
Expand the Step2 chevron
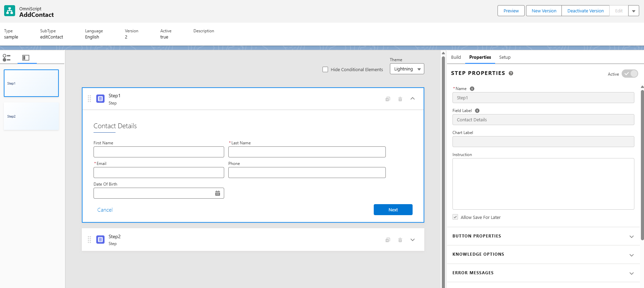[413, 240]
